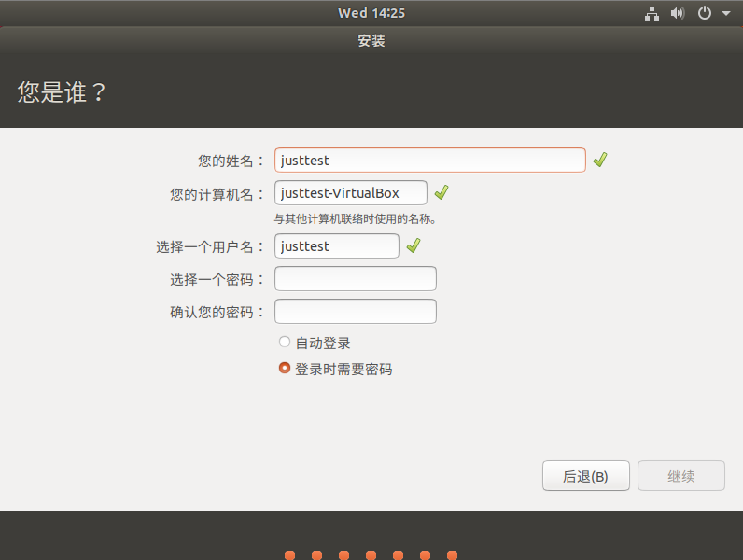Click the 您是谁？ page heading
Viewport: 743px width, 560px height.
click(62, 92)
